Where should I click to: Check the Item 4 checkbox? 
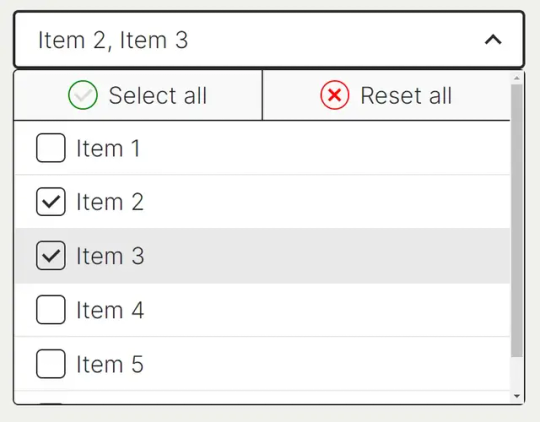(x=51, y=309)
